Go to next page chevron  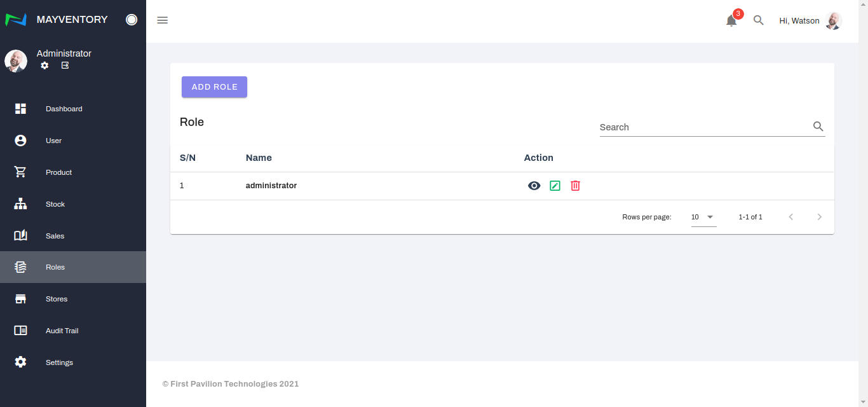[x=819, y=217]
